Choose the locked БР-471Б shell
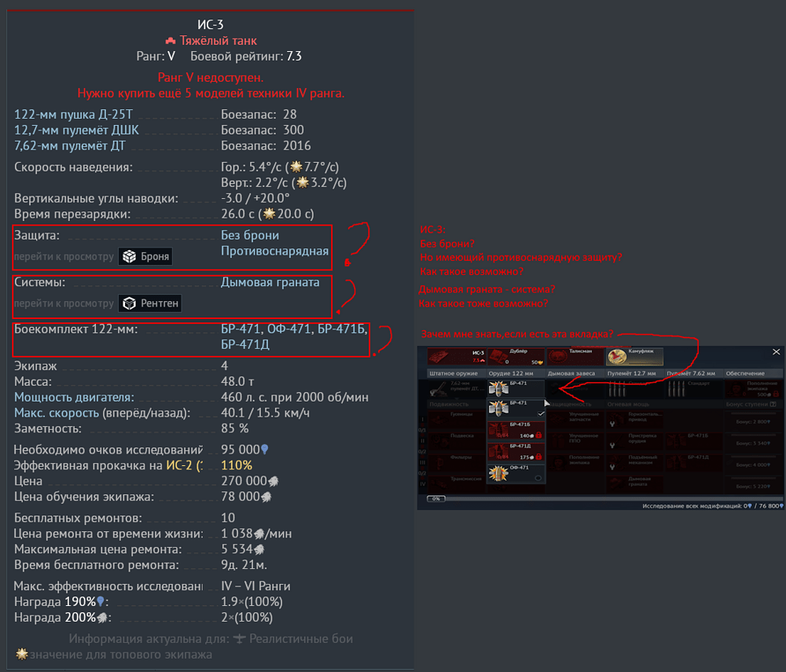 click(516, 430)
